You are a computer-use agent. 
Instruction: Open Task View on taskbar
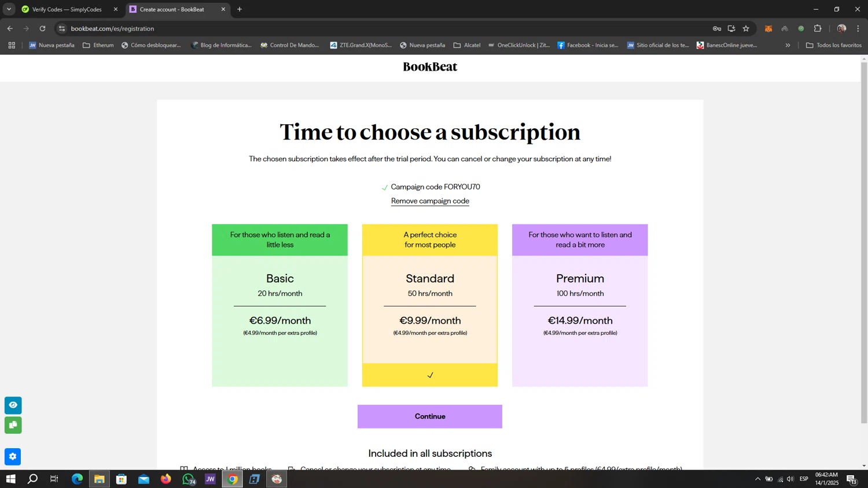[x=54, y=479]
